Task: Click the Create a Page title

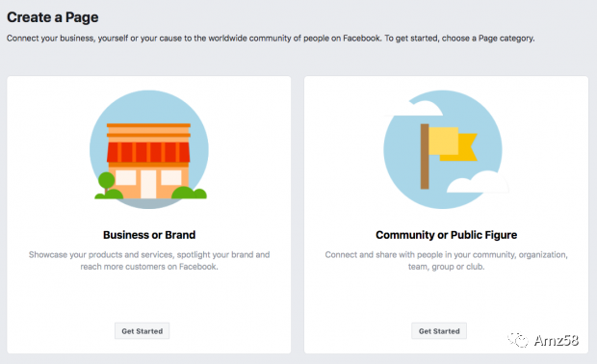Action: pos(53,17)
